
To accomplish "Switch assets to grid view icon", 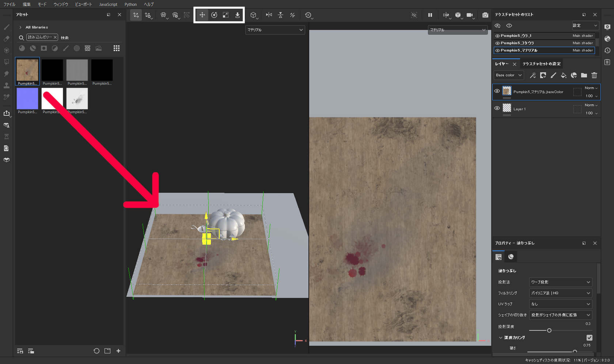I will pos(117,48).
